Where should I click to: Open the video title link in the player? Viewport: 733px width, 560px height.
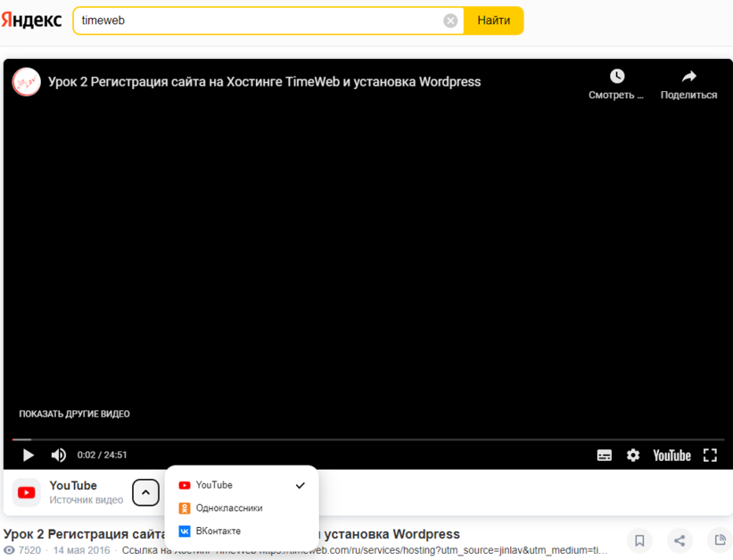[264, 82]
